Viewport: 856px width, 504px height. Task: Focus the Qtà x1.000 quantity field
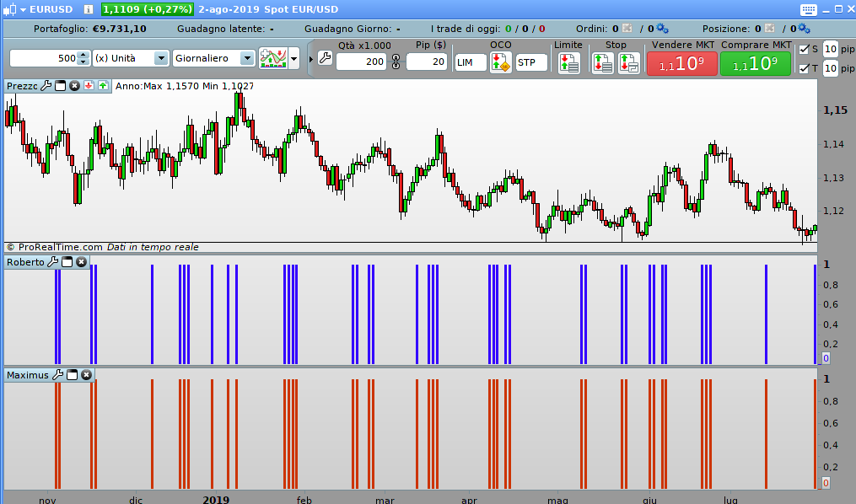tap(362, 62)
